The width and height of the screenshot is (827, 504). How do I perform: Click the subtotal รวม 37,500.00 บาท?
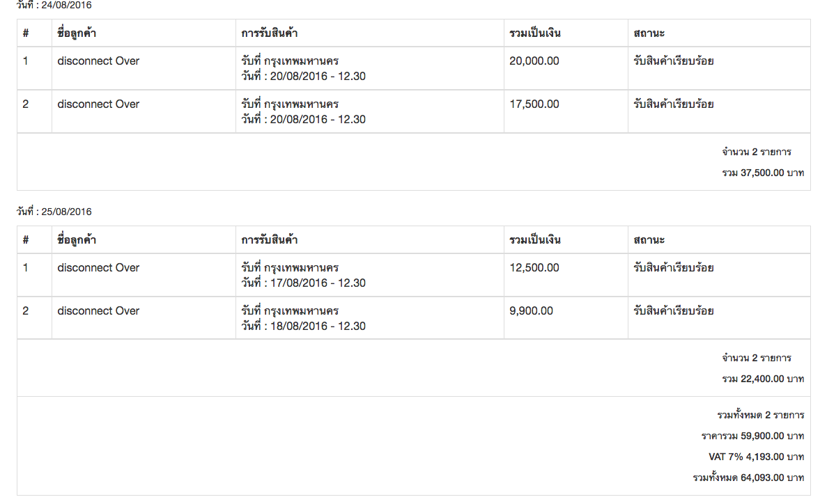click(762, 173)
